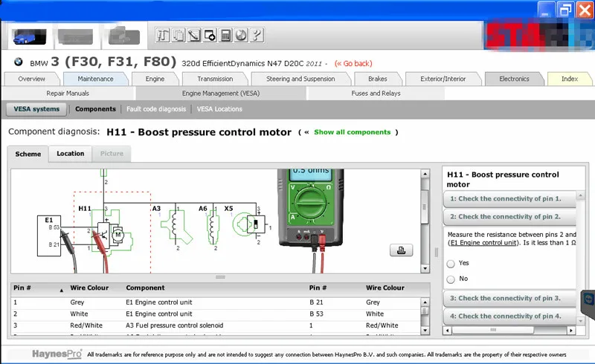The height and width of the screenshot is (364, 595).
Task: Click the globe language toolbar icon
Action: coord(241,35)
